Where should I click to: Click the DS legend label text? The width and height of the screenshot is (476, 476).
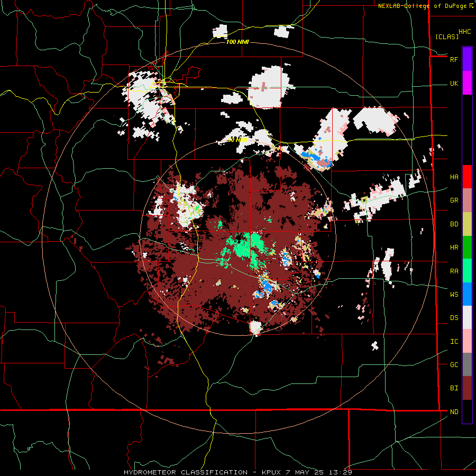[454, 318]
